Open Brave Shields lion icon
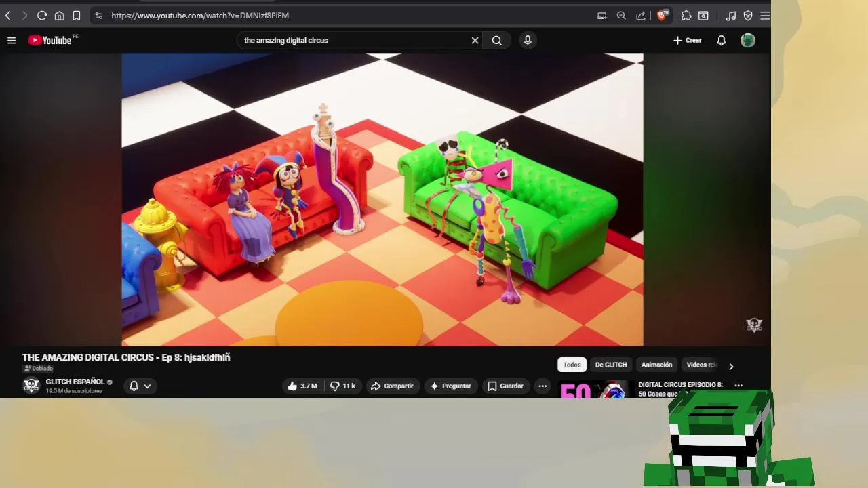Viewport: 868px width, 488px height. pos(663,15)
